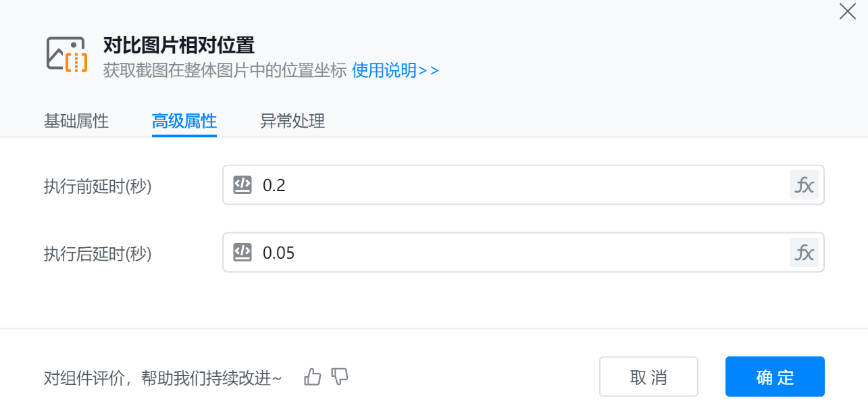Image resolution: width=868 pixels, height=410 pixels.
Task: Click the 执行前延时 input field with 0.2
Action: pos(513,185)
